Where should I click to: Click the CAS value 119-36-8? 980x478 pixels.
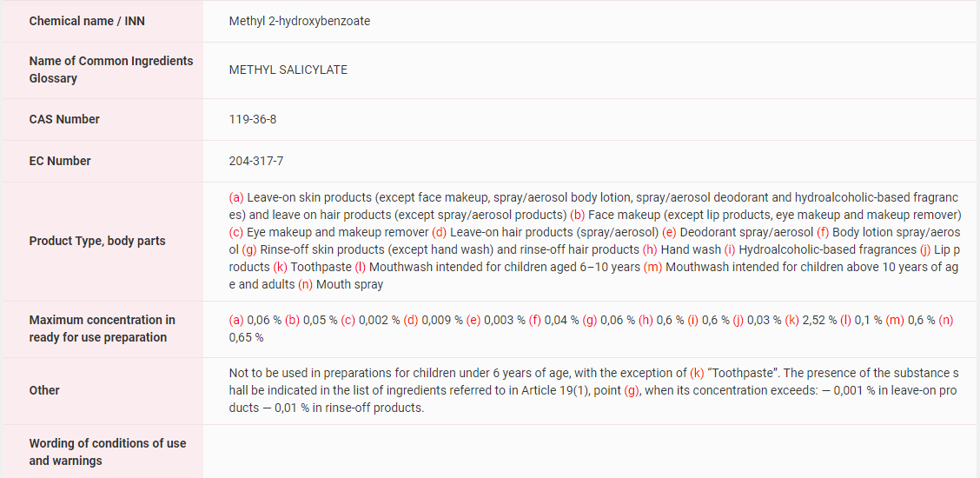click(x=253, y=119)
